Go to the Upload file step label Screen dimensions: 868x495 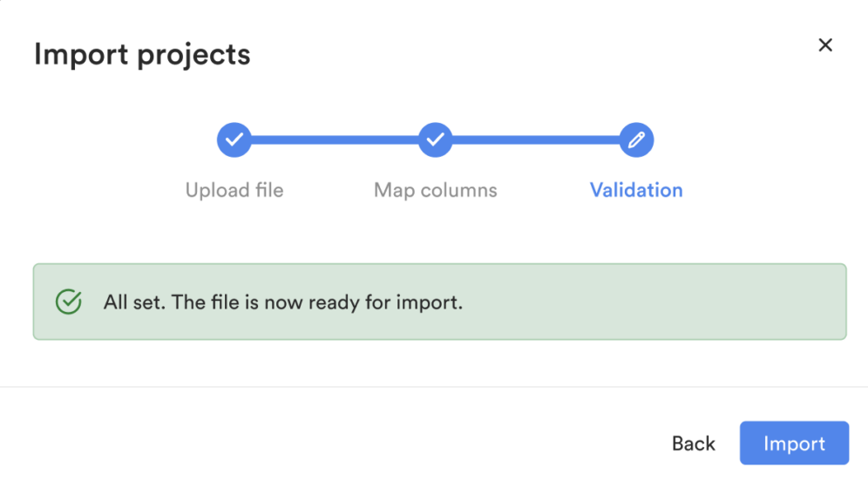234,190
